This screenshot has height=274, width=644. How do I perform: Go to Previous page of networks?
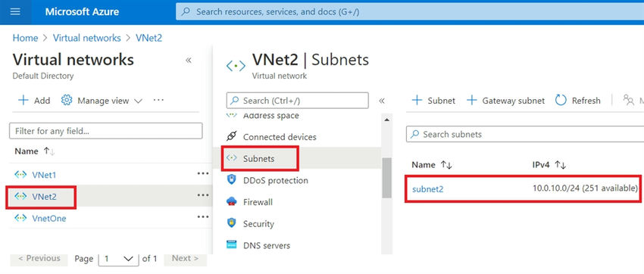(39, 258)
